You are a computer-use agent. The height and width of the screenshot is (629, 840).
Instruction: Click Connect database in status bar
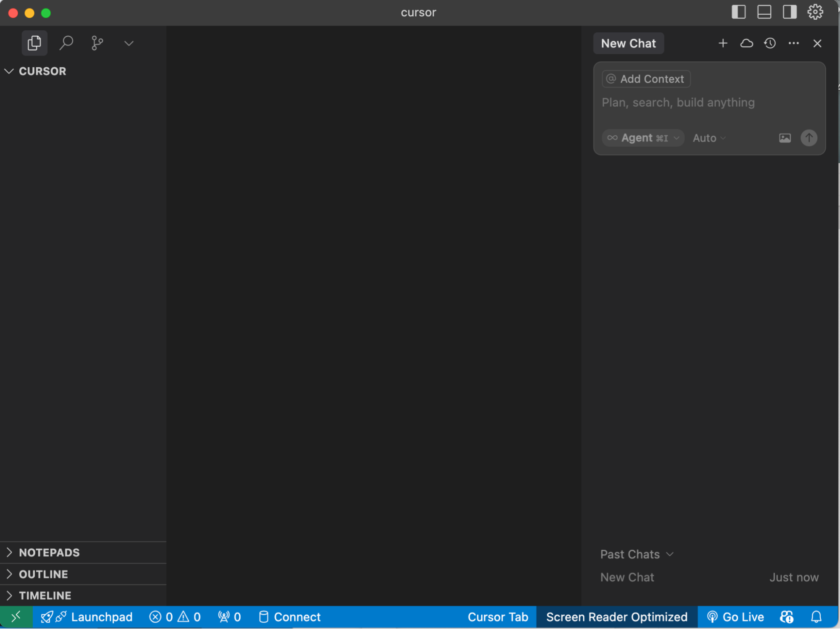pyautogui.click(x=290, y=617)
